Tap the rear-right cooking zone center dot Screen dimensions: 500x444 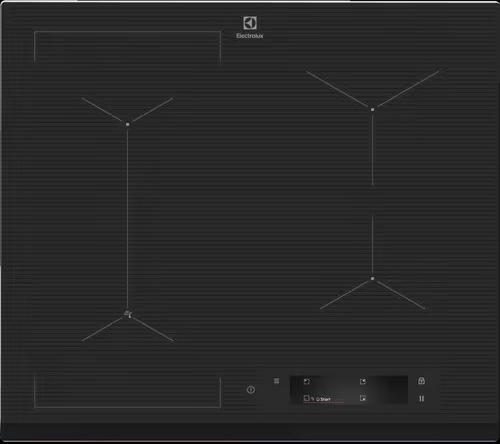(372, 109)
